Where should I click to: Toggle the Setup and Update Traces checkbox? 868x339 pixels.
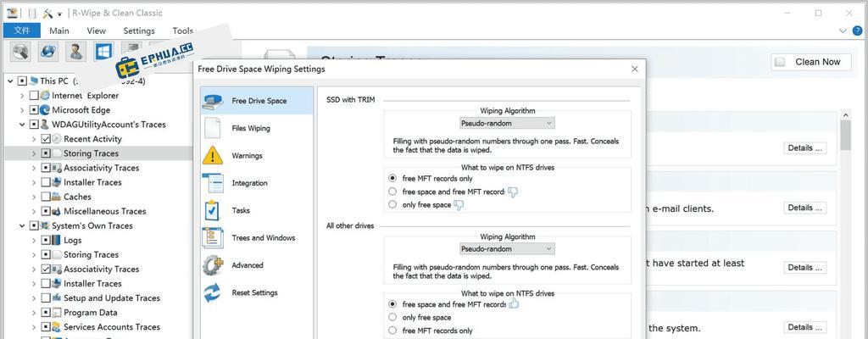click(x=46, y=298)
